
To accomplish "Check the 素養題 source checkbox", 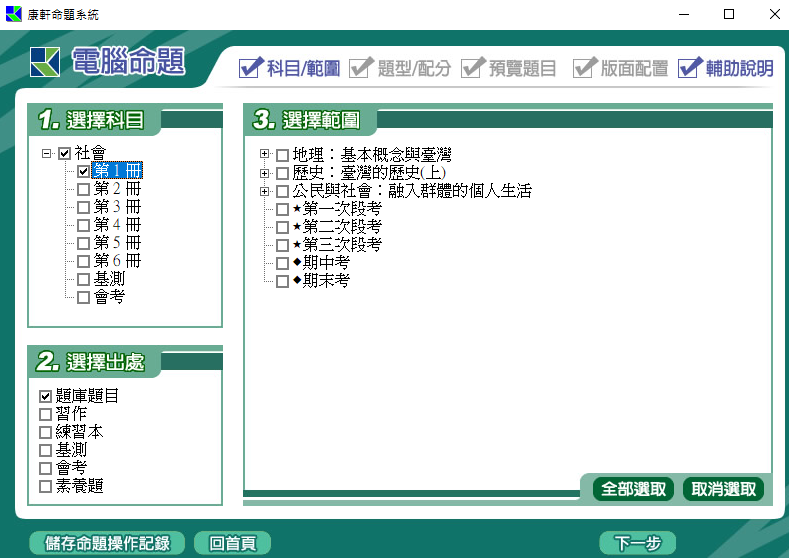I will pos(45,487).
